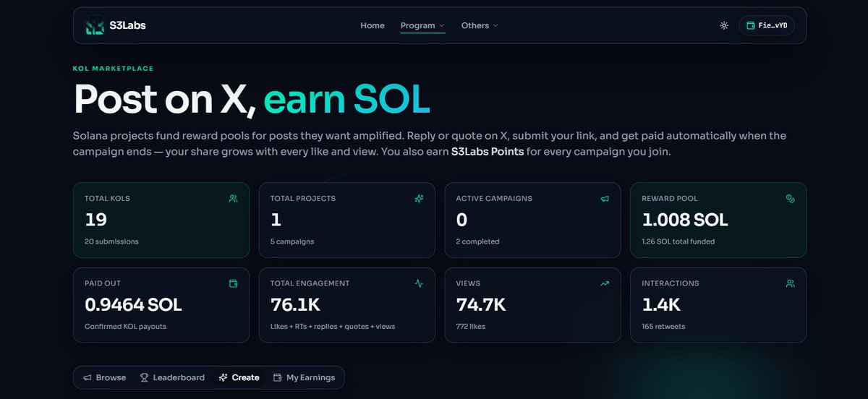Click the "TOTAL KOLS" card label
868x399 pixels.
(107, 198)
